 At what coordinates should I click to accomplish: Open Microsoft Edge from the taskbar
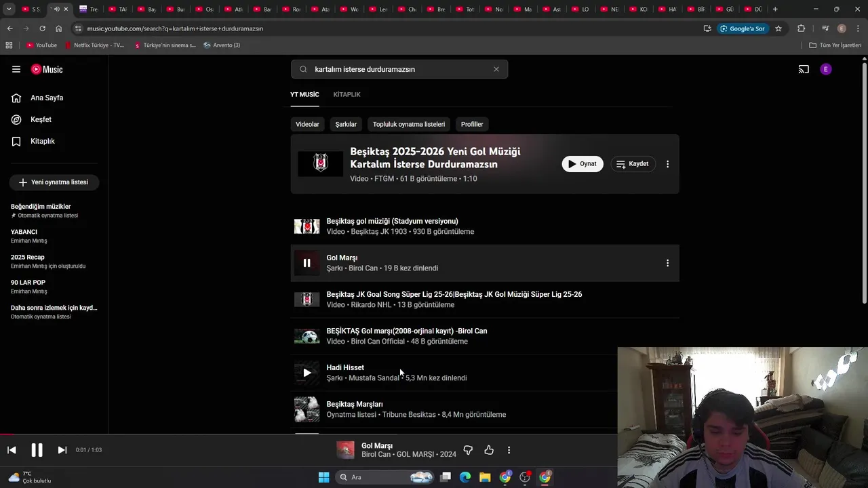465,477
